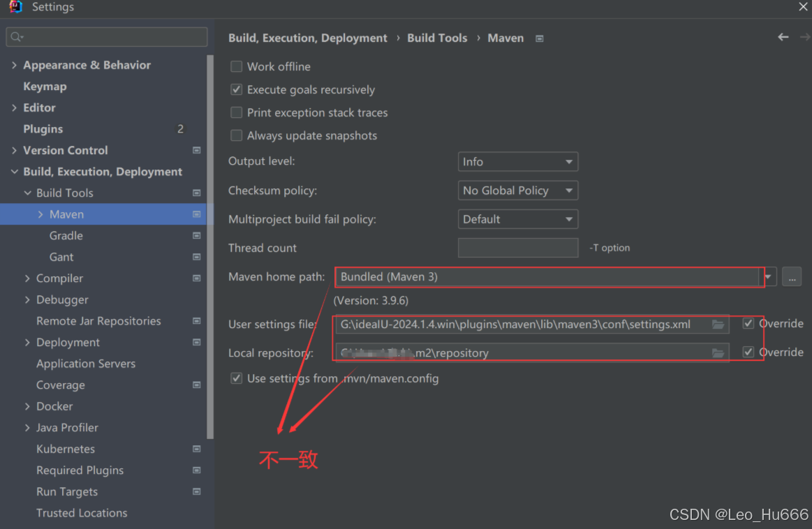Click Build Tools breadcrumb

coord(437,38)
